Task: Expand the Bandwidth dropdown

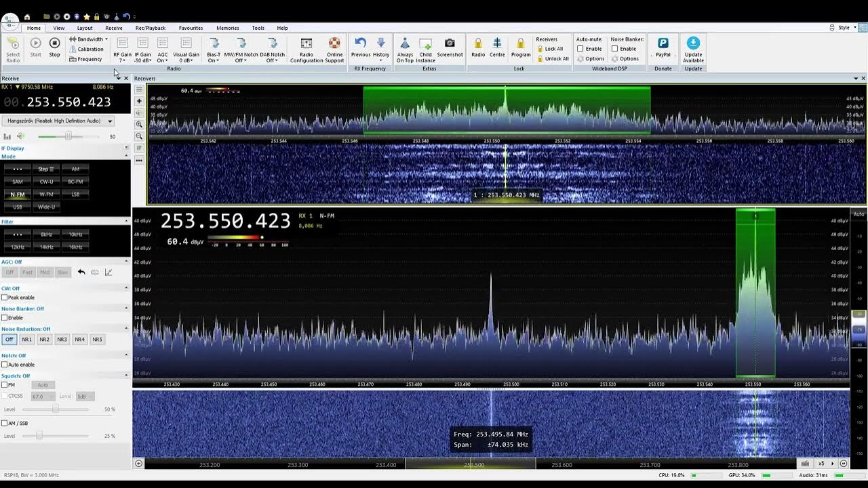Action: [89, 39]
